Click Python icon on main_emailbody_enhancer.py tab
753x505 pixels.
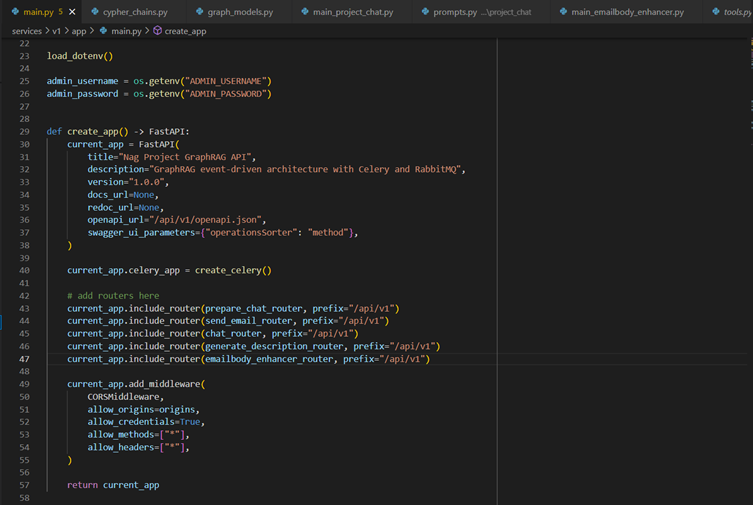click(x=561, y=12)
